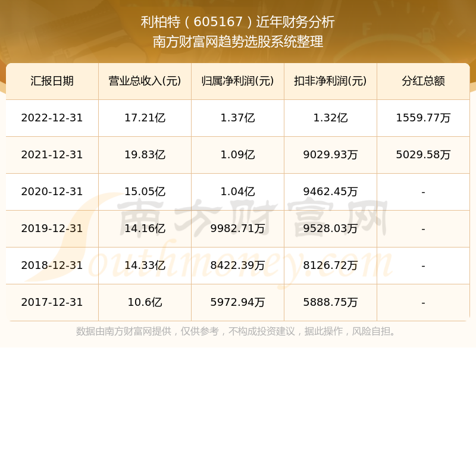Select adjusted profit value 1.32亿
The image size is (476, 451).
pyautogui.click(x=330, y=118)
